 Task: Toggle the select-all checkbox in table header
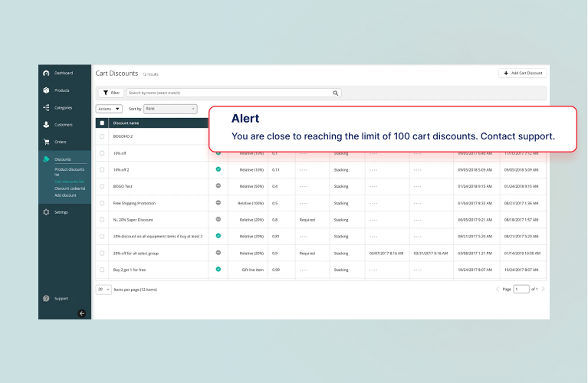(x=102, y=123)
